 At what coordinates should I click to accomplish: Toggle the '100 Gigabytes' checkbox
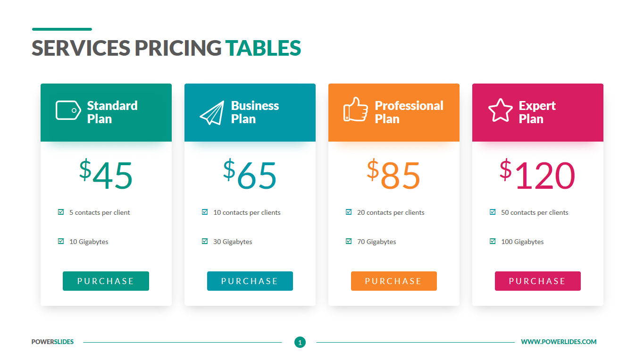tap(493, 241)
